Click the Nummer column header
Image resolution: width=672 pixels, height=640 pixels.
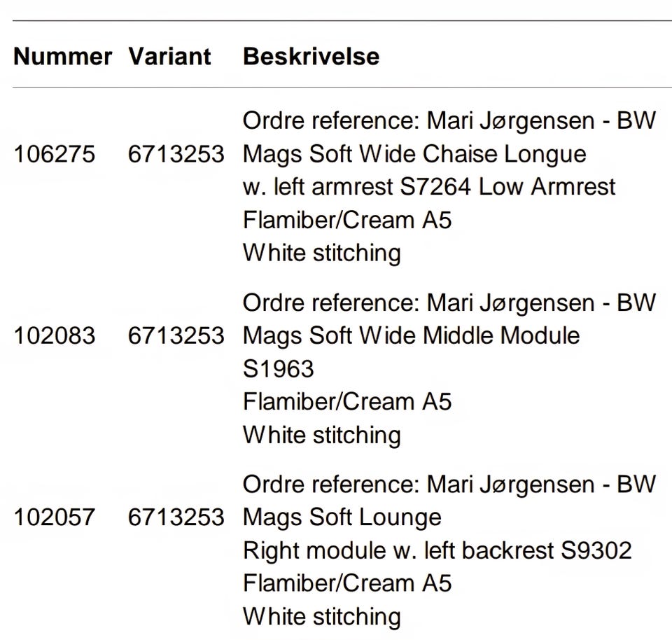tap(62, 57)
